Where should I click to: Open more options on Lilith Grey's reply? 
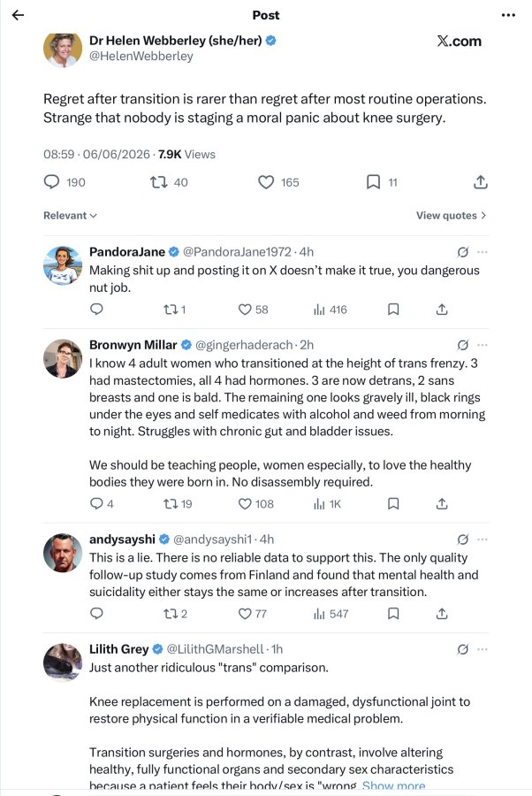click(x=483, y=649)
